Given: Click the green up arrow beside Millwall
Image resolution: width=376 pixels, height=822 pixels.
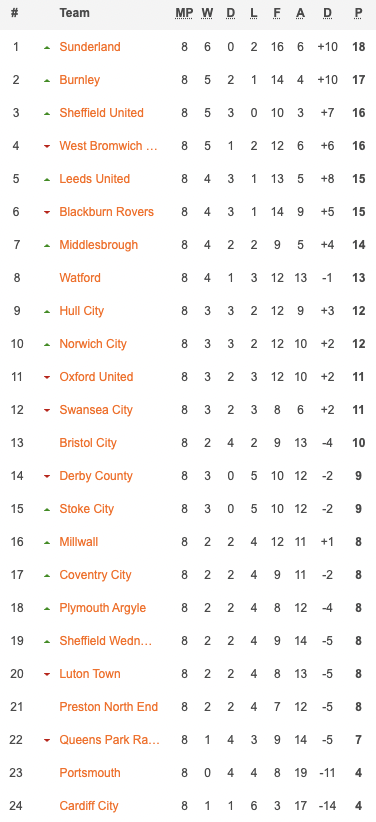Looking at the screenshot, I should 47,543.
